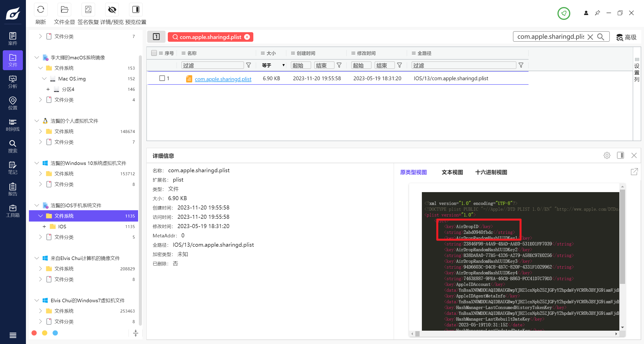The height and width of the screenshot is (344, 644).
Task: Open the com.apple.sharingd.plist file link
Action: click(x=223, y=79)
